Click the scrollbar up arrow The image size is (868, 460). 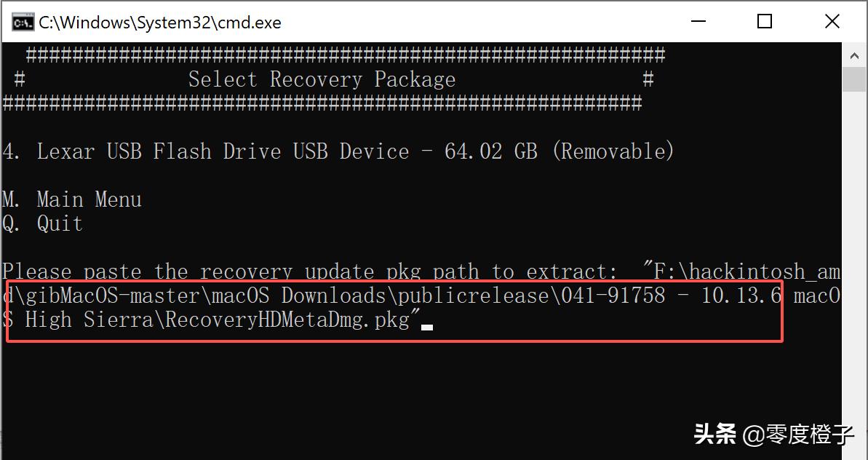point(854,56)
